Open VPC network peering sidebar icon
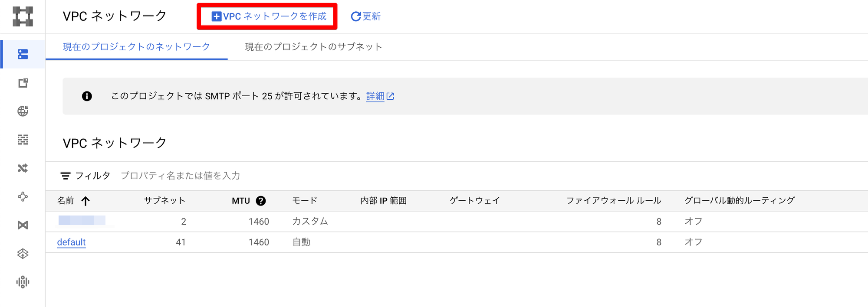Screen dimensions: 868x307 coord(23,196)
